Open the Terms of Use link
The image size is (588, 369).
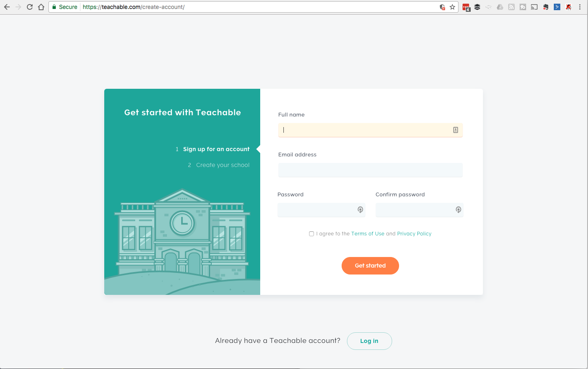click(x=368, y=234)
